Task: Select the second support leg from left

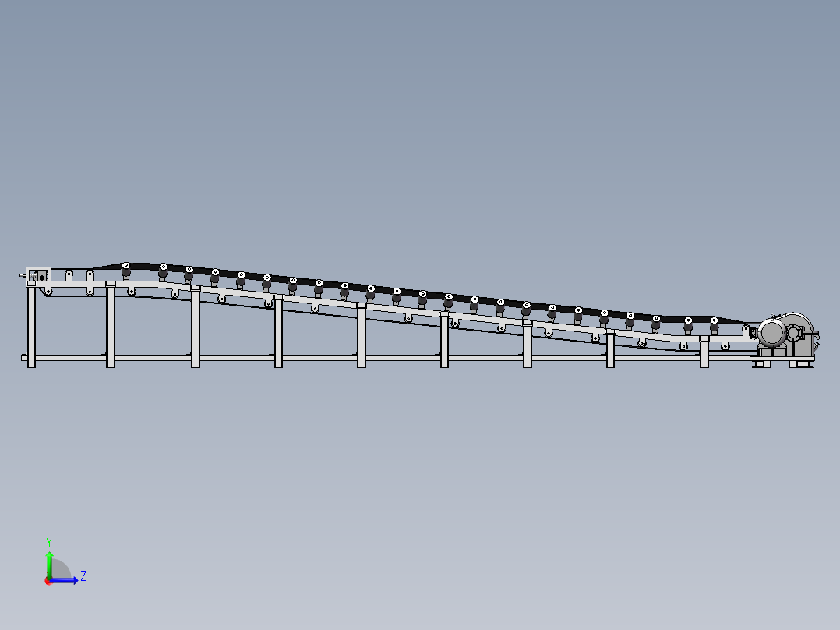Action: pos(111,326)
